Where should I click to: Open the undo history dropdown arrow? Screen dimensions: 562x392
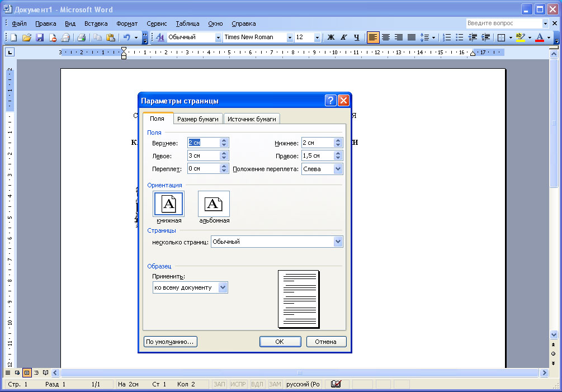point(136,37)
